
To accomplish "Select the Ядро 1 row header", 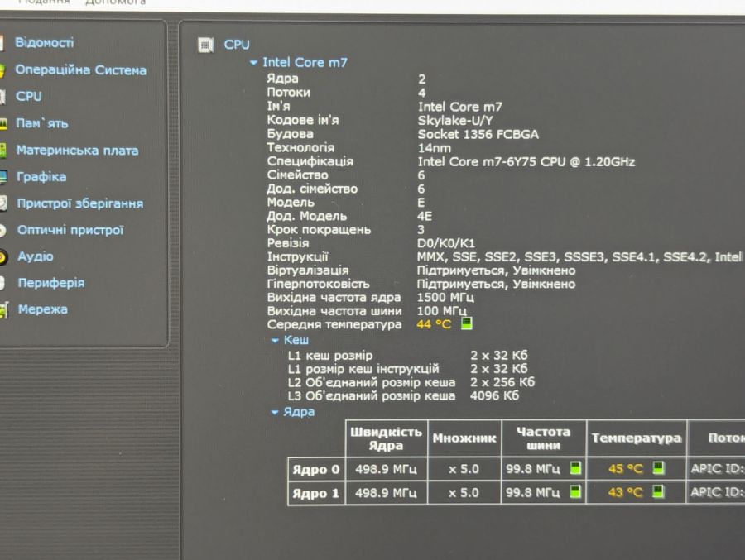I will click(x=316, y=493).
